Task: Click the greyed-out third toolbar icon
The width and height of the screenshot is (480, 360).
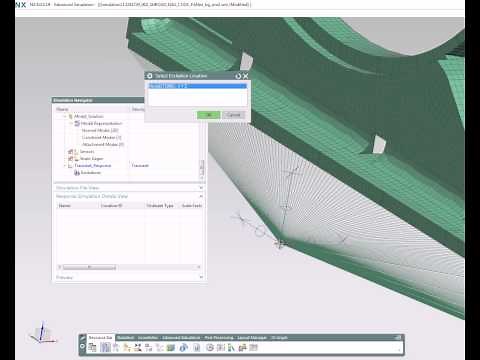Action: 116,348
